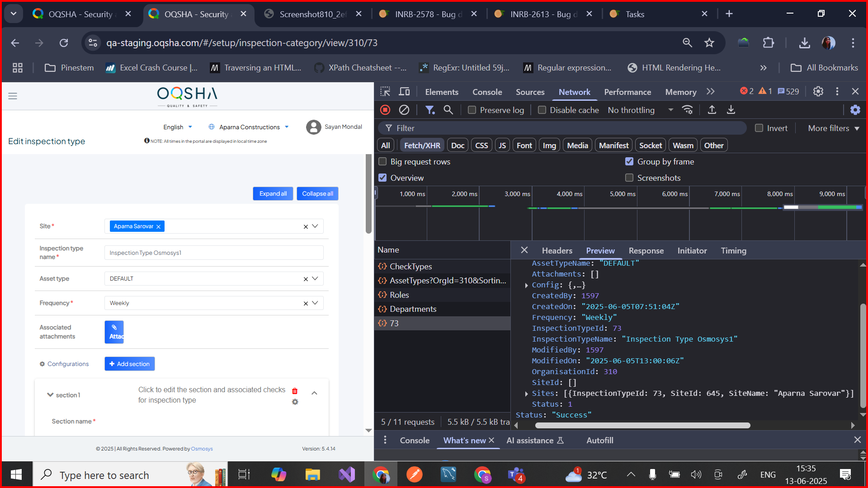Expand the Config object in preview
Screen dimensions: 868x488
coord(526,285)
